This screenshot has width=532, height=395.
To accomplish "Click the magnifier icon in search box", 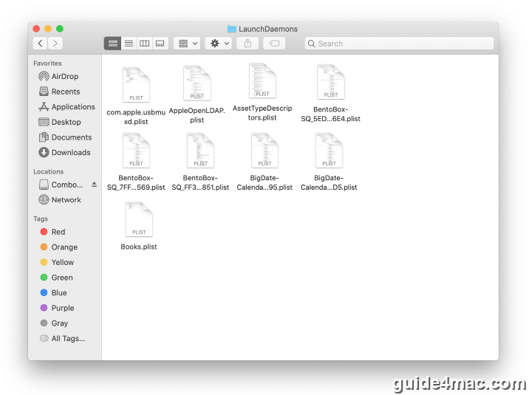I will 312,44.
